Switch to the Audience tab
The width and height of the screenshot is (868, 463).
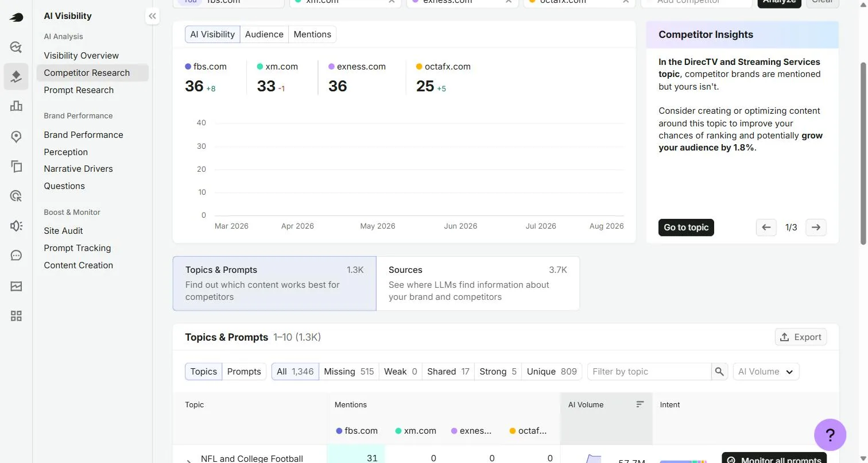(264, 34)
